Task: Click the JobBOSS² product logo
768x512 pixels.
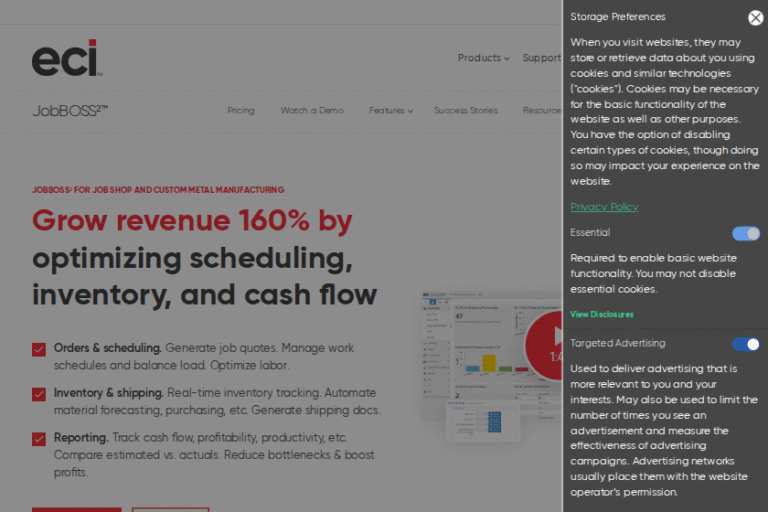Action: 70,110
